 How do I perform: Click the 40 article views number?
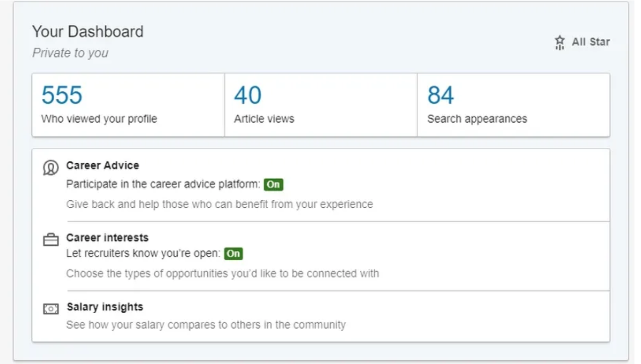[248, 95]
